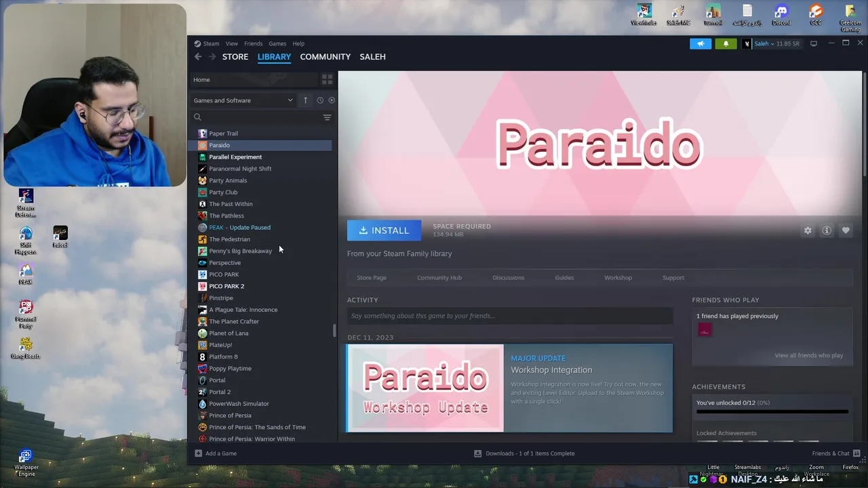The width and height of the screenshot is (868, 488).
Task: Open the SALEH profile tab
Action: click(x=372, y=57)
